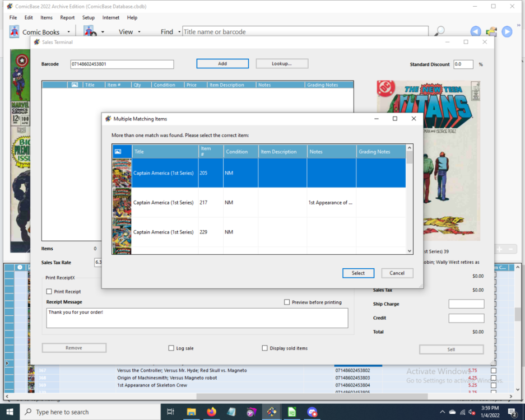525x420 pixels.
Task: Open the Internet menu
Action: point(110,17)
